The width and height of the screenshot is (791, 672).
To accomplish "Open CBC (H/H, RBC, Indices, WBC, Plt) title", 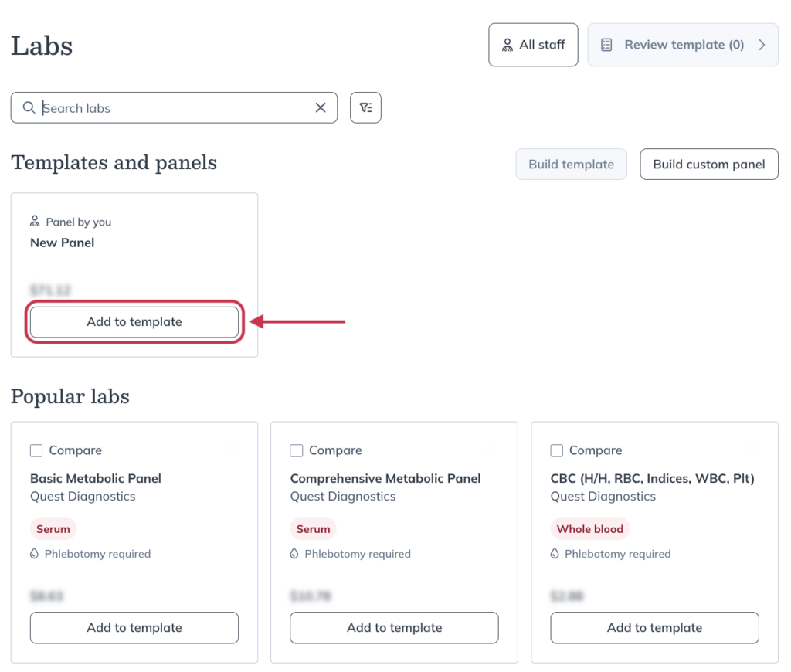I will point(652,478).
